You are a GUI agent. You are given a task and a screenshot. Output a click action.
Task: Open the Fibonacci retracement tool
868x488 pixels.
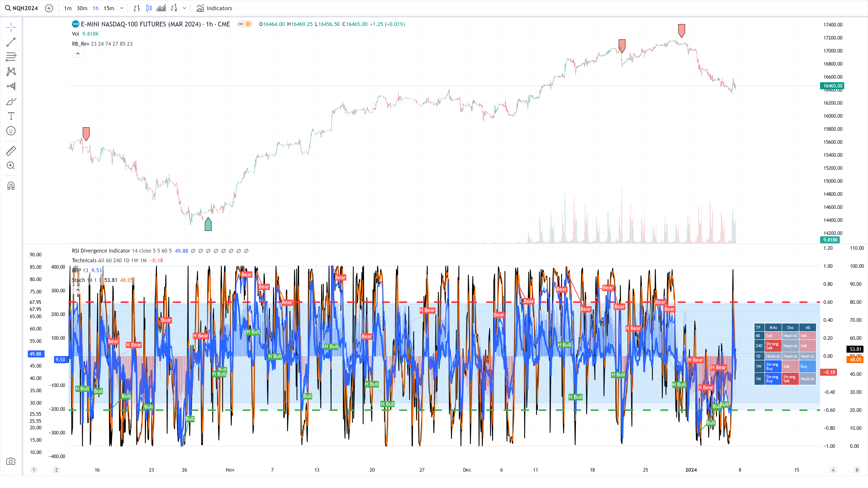click(11, 56)
